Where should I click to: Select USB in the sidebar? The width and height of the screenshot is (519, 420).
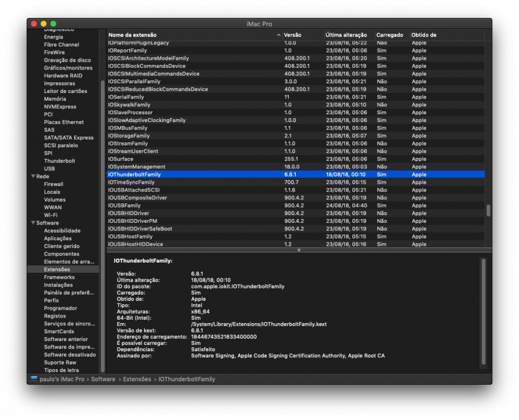tap(49, 169)
